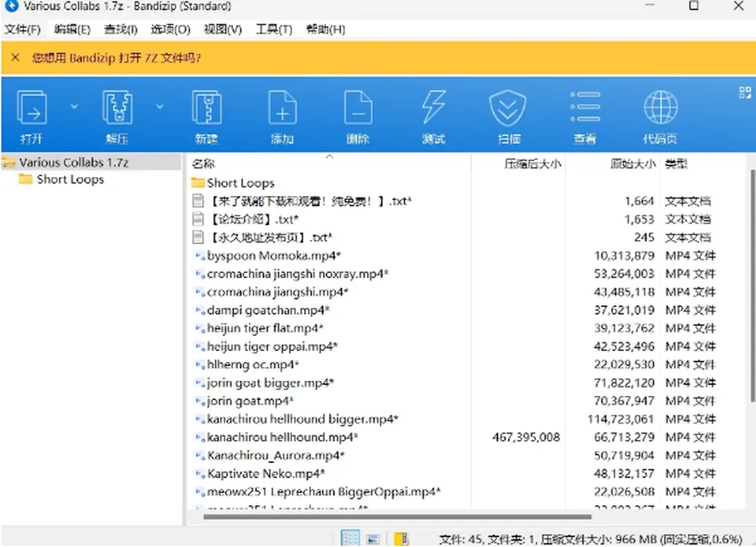Open the 视图(V) menu
Screen dimensions: 756x547
[222, 29]
